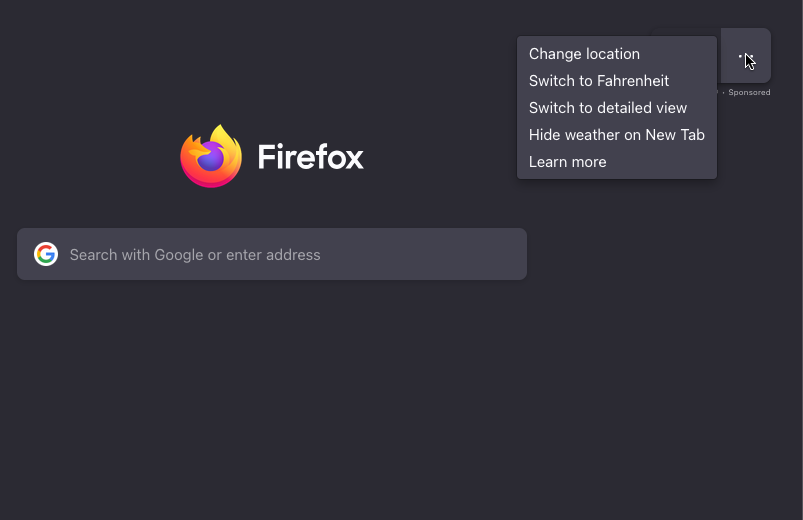Click the Firefox logo and wordmark
The width and height of the screenshot is (803, 520).
tap(272, 157)
